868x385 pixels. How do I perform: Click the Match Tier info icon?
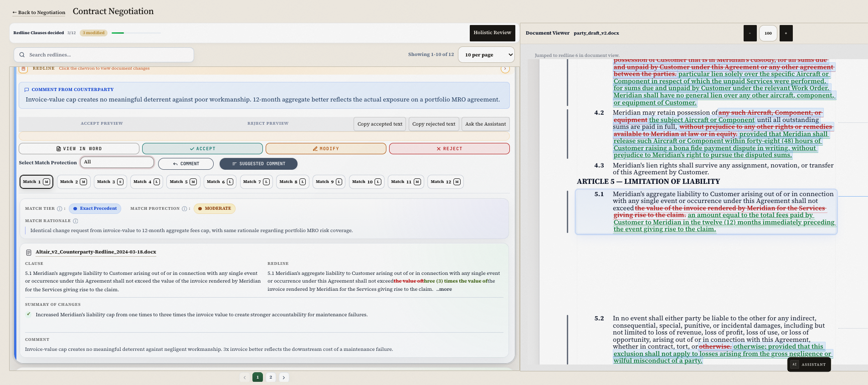[x=60, y=209]
